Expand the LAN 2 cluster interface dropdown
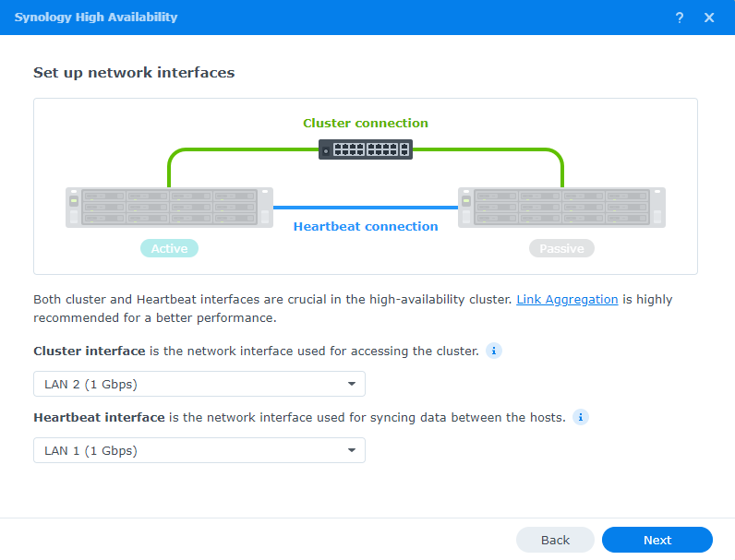This screenshot has height=560, width=735. click(199, 384)
